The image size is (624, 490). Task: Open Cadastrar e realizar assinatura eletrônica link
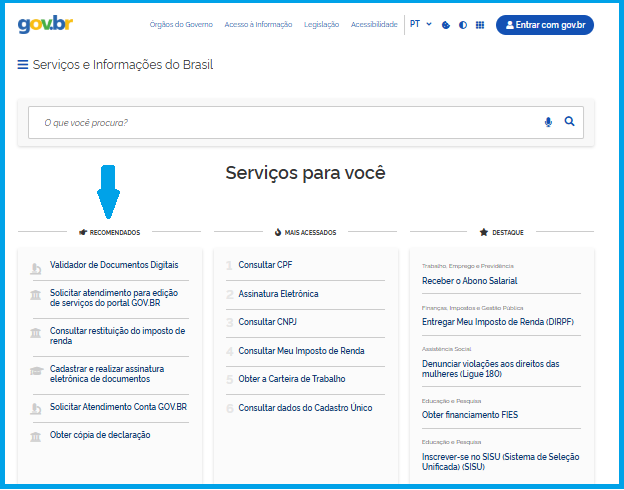coord(107,374)
